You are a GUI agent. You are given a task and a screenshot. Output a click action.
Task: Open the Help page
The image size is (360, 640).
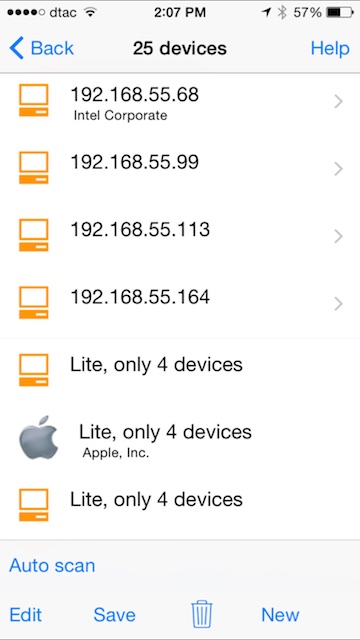330,48
